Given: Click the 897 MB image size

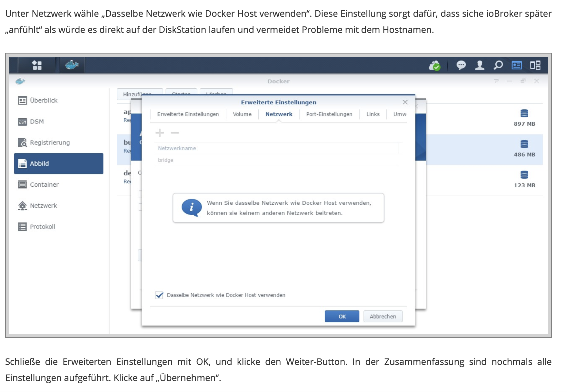Looking at the screenshot, I should (524, 124).
